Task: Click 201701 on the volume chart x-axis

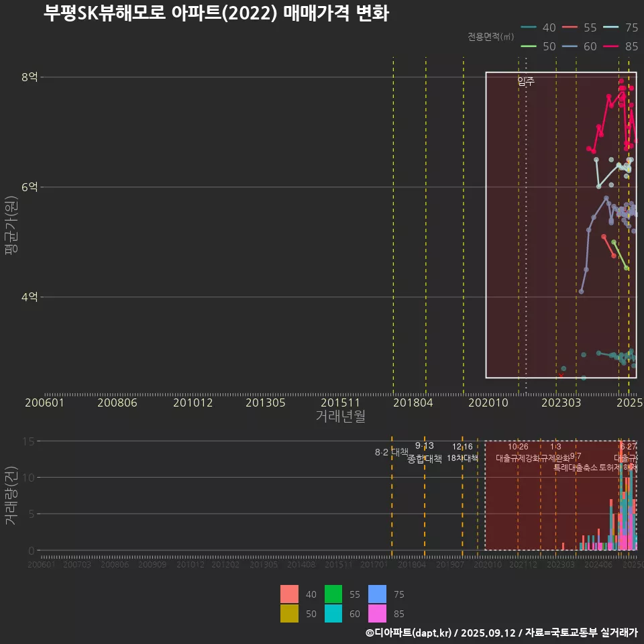Action: point(374,564)
